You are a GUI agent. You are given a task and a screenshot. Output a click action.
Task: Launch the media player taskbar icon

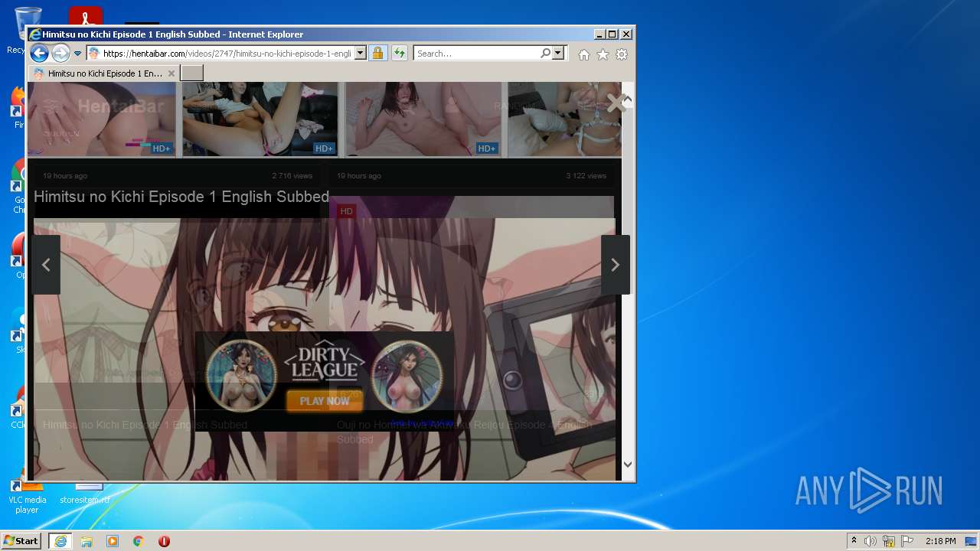tap(113, 541)
